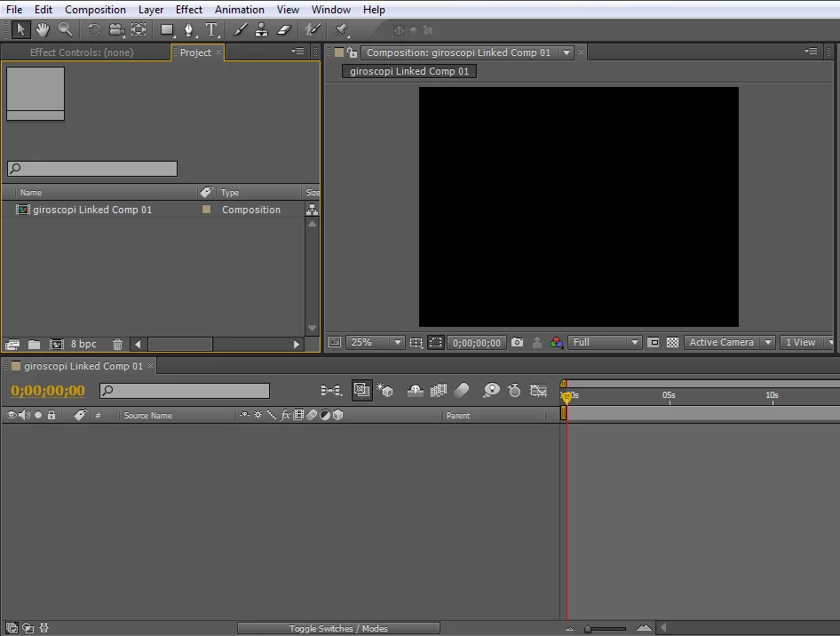Click Toggle Switches / Modes button
Viewport: 840px width, 636px height.
338,628
